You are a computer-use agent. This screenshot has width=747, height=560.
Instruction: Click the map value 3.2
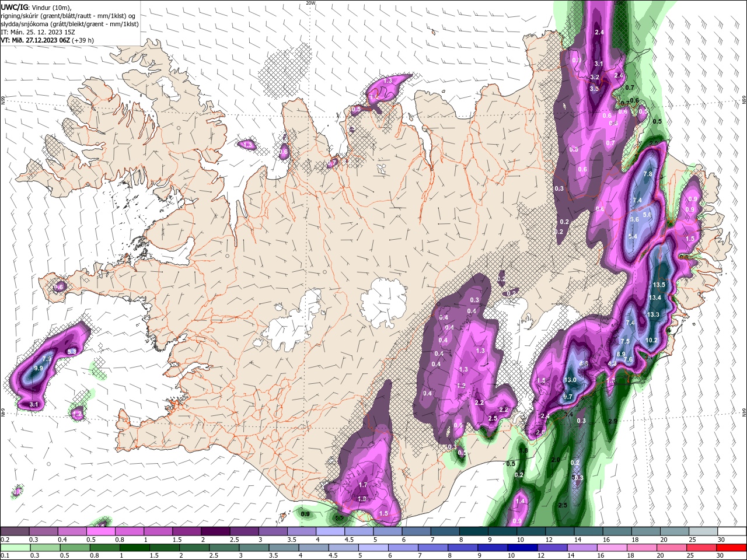coord(595,77)
